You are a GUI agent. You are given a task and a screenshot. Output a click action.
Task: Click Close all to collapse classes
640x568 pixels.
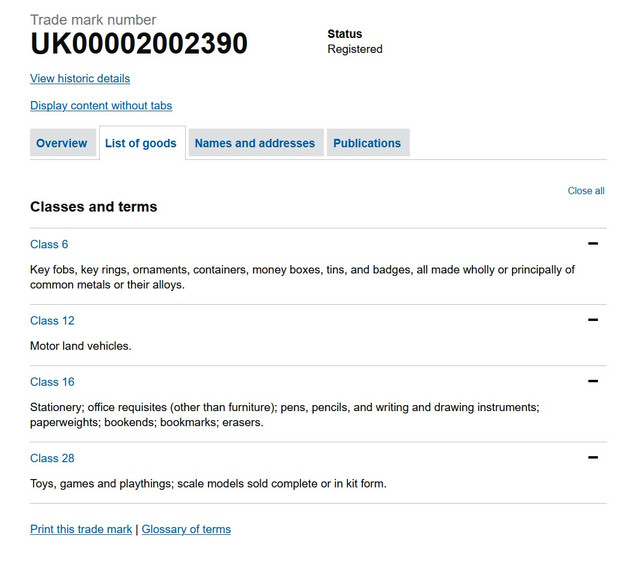tap(586, 191)
